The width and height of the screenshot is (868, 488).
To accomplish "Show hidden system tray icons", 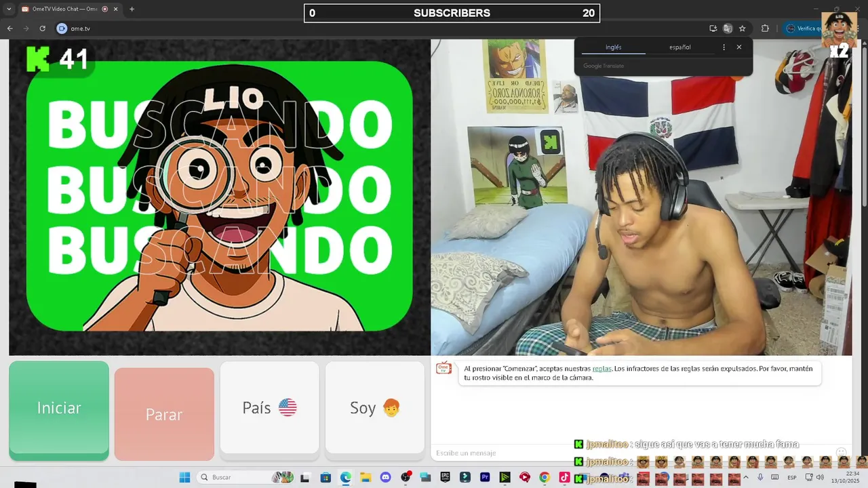I will coord(745,477).
